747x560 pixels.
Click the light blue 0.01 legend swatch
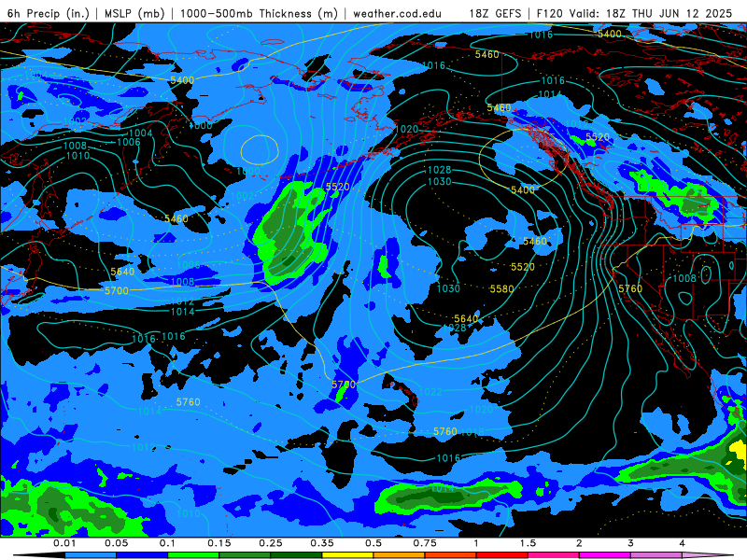(91, 555)
